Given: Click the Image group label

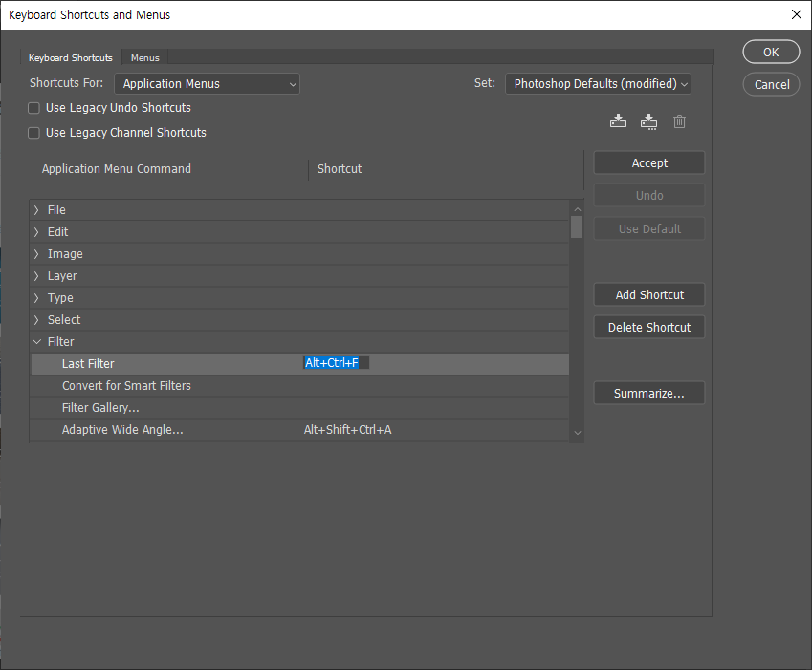Looking at the screenshot, I should (x=65, y=254).
